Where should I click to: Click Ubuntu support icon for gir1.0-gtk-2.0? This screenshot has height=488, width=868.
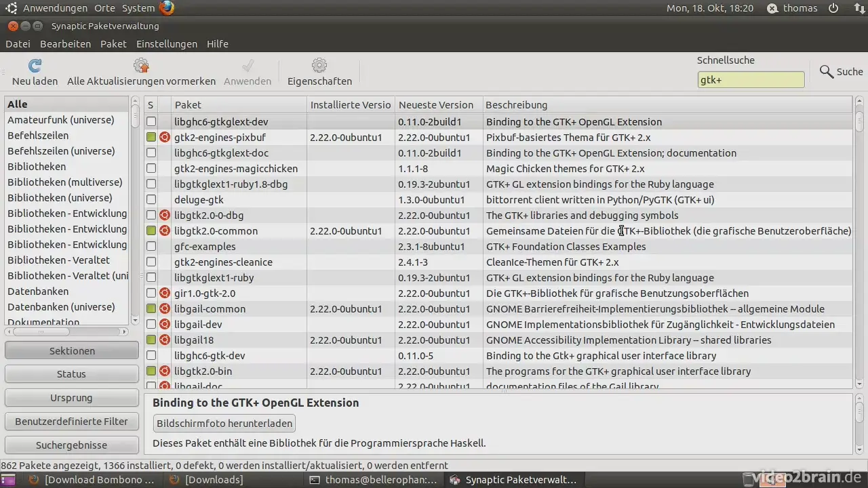pos(164,293)
